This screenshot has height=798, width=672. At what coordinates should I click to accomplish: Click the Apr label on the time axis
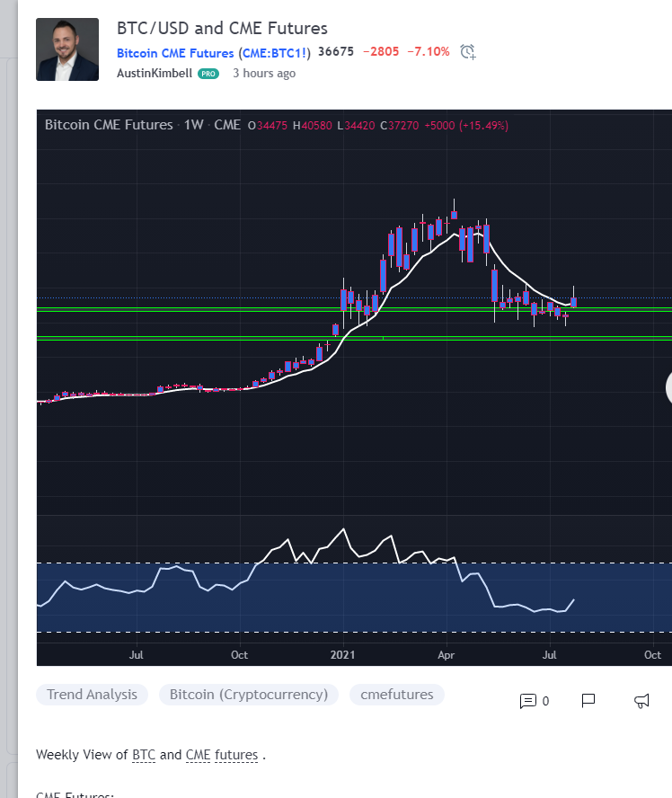pyautogui.click(x=447, y=655)
